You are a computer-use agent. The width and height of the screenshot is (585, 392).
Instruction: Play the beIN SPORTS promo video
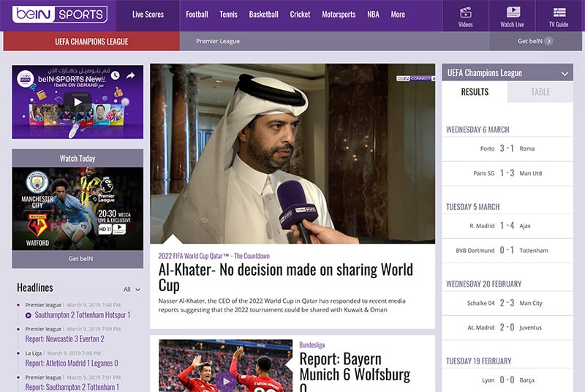(x=78, y=102)
